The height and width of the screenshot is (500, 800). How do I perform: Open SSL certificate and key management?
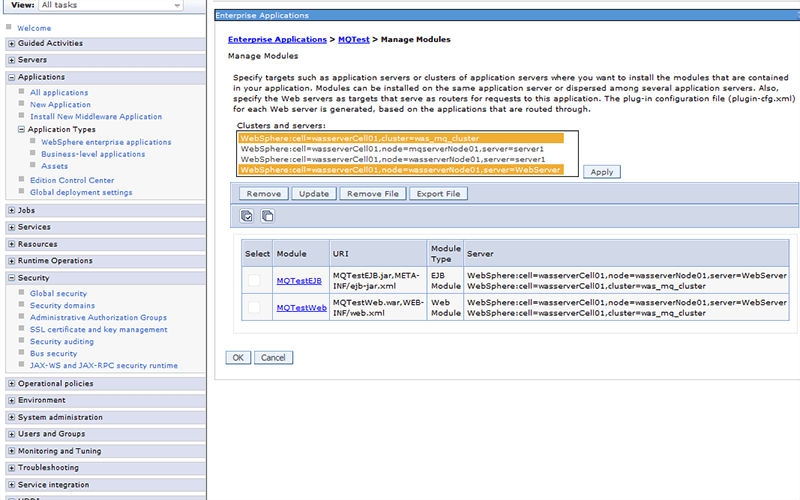point(98,330)
